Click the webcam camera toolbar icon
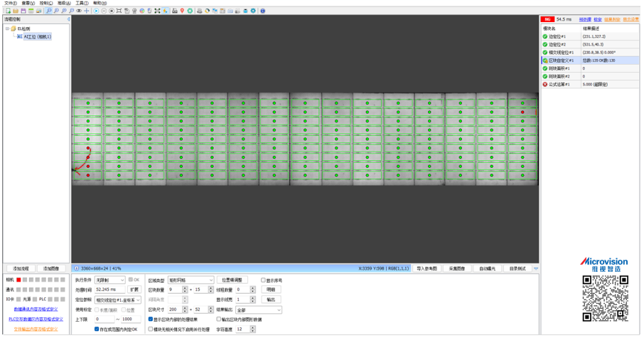Viewport: 644px width, 338px height. point(134,11)
